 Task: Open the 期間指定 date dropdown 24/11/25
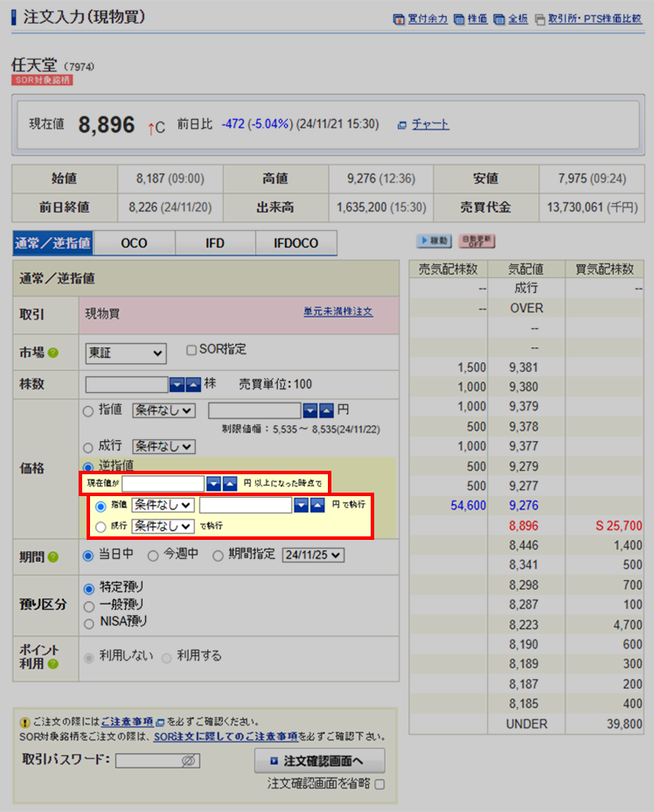314,555
